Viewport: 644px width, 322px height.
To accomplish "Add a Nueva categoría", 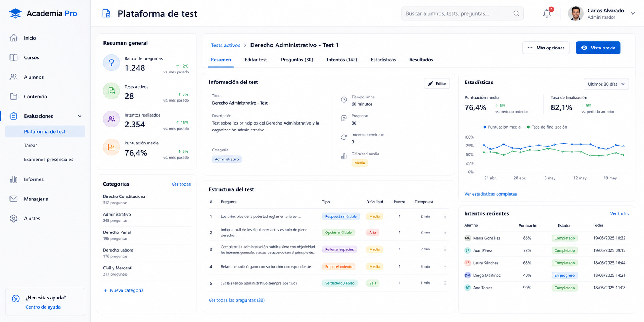I will tap(123, 290).
